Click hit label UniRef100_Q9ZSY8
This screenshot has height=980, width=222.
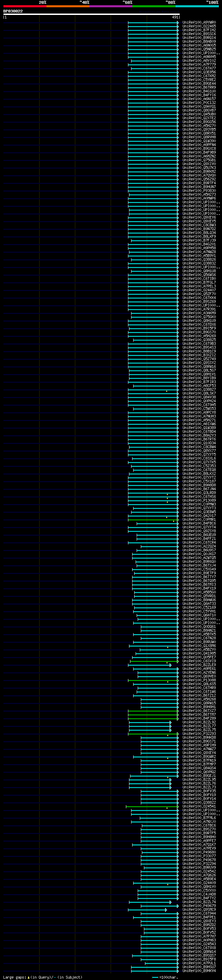click(199, 531)
